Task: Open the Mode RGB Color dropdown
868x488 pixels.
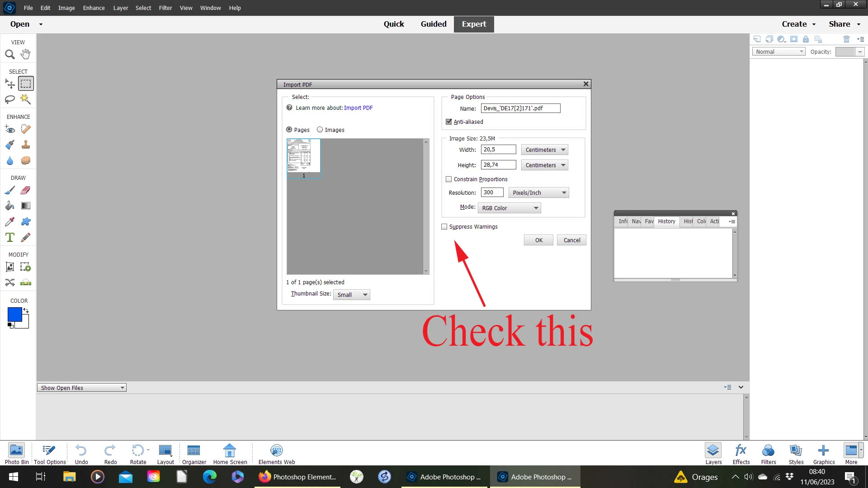Action: click(x=509, y=208)
